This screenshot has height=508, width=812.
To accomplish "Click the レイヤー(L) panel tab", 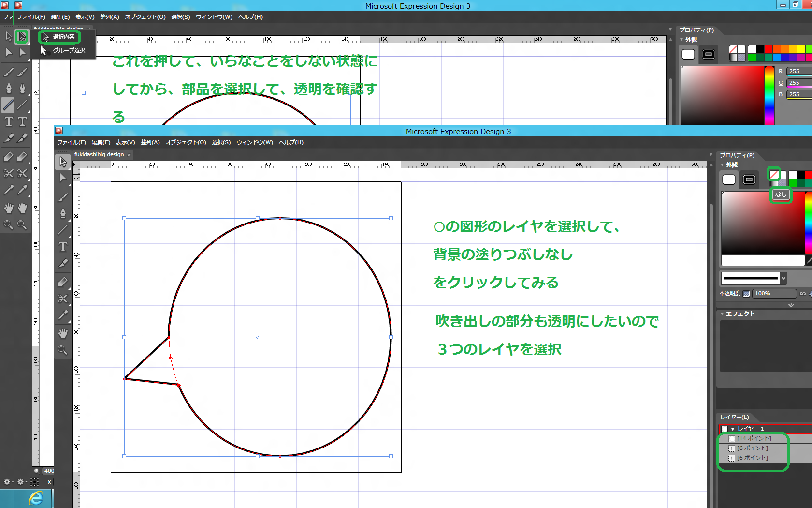I will (x=735, y=417).
